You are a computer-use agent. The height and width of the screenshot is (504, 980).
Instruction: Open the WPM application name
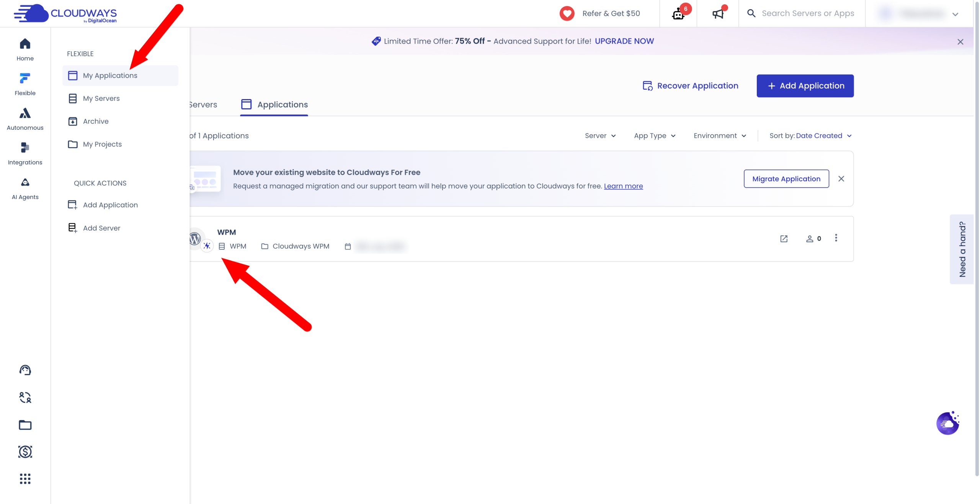[x=227, y=232]
